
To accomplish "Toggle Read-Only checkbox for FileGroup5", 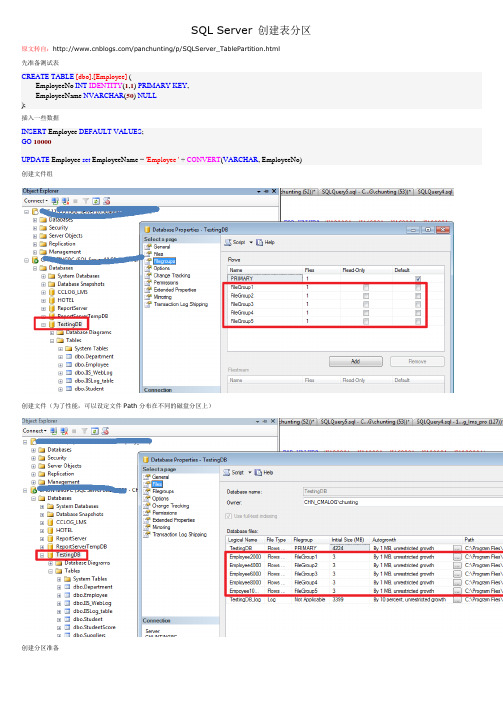I will 366,321.
